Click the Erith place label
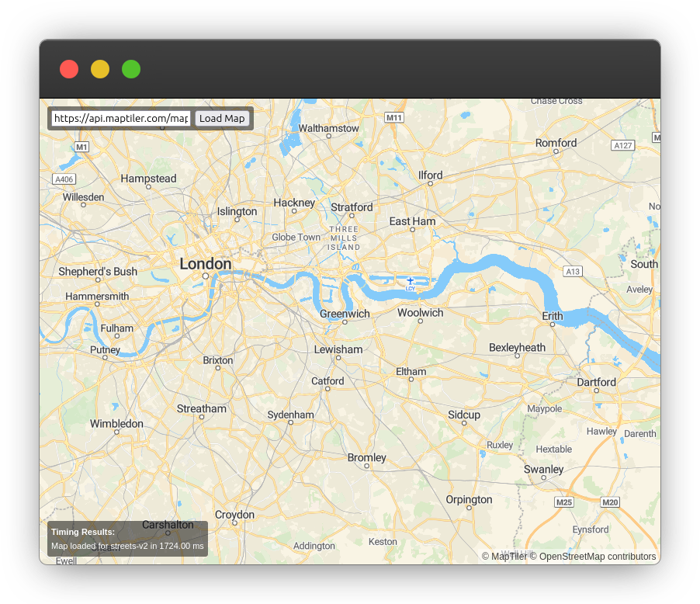 [x=553, y=316]
